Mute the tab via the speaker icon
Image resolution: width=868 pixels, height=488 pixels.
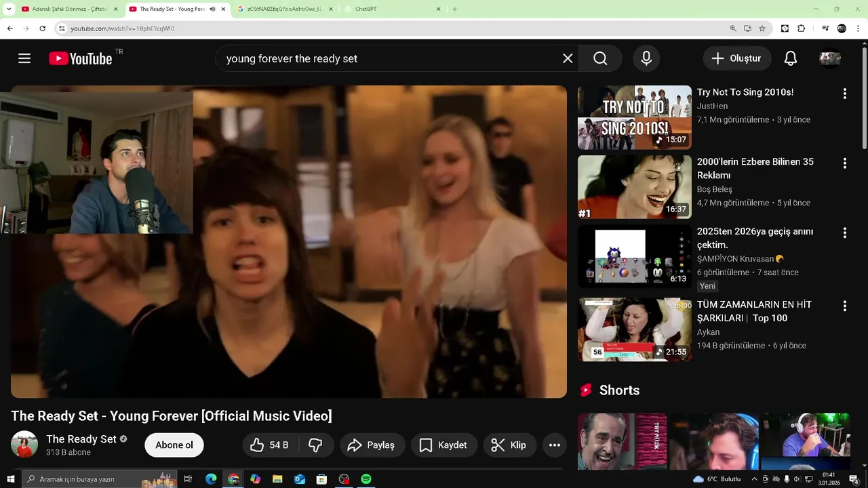(212, 9)
